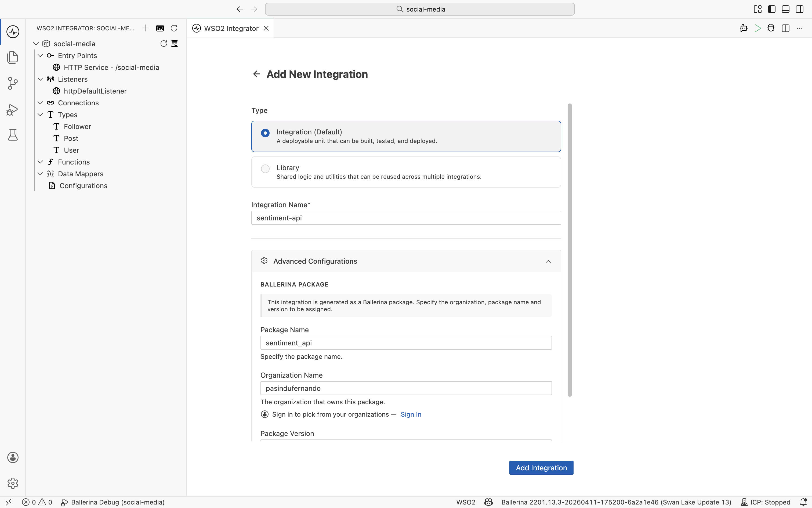Collapse the Advanced Configurations section
The width and height of the screenshot is (812, 508).
[548, 261]
